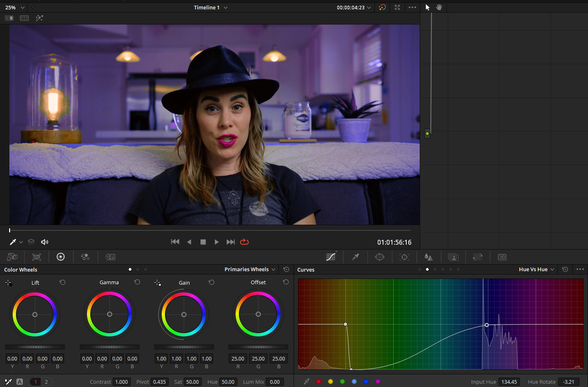Open the Motion Effects palette

click(110, 257)
